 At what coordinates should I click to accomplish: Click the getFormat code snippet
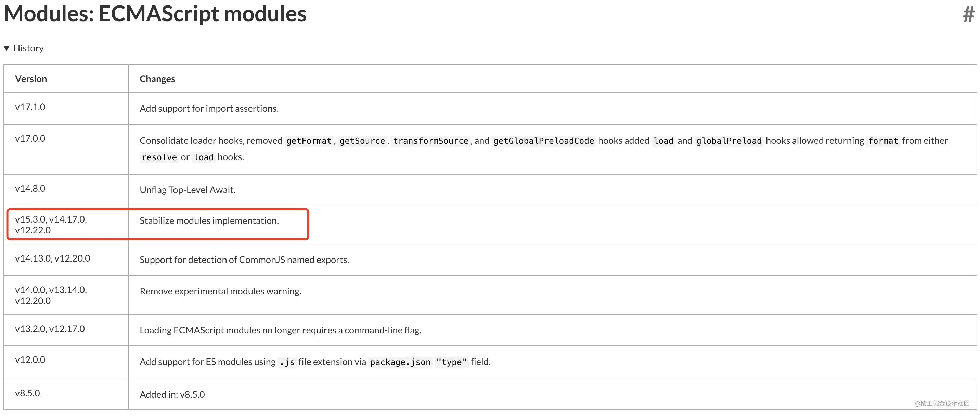[x=309, y=141]
